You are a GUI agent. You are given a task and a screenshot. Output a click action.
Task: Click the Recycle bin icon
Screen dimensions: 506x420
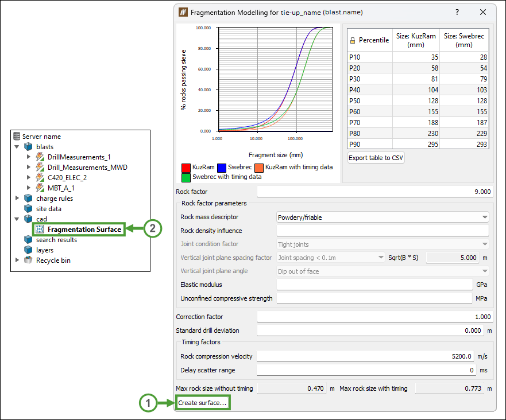click(x=28, y=260)
